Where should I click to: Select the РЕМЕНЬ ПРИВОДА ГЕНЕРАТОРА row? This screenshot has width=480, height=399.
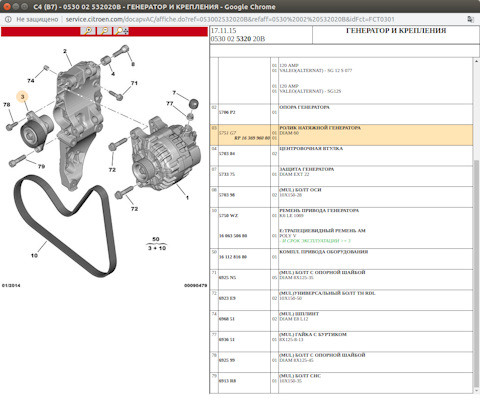pos(341,228)
